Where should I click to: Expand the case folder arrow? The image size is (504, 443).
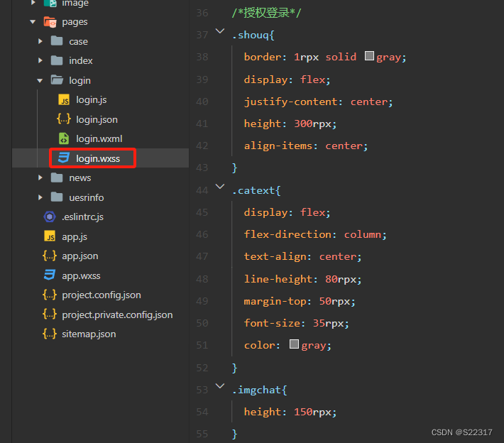(x=40, y=41)
